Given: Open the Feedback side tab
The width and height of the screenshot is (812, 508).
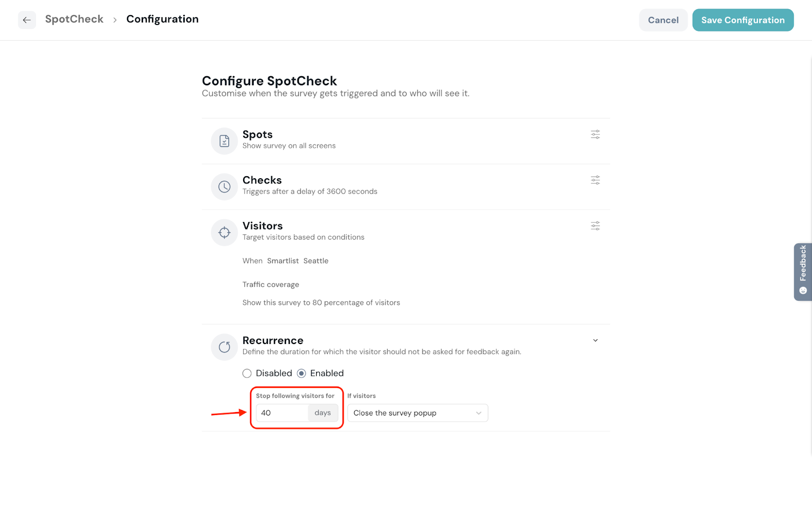Looking at the screenshot, I should [802, 272].
